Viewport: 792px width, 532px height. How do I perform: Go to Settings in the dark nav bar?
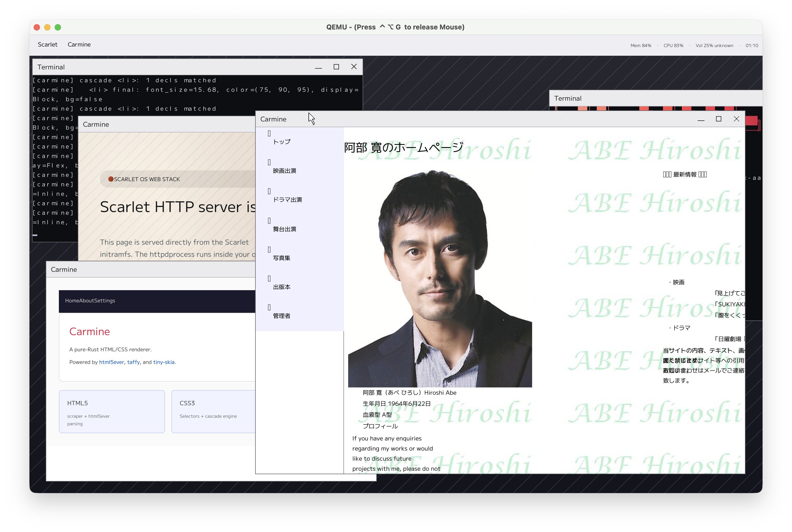pos(105,301)
